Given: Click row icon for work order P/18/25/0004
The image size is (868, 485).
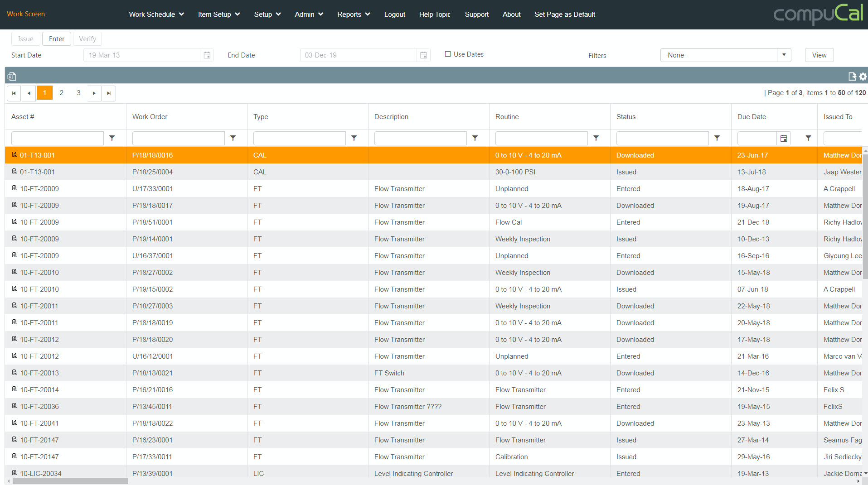Looking at the screenshot, I should (x=15, y=172).
